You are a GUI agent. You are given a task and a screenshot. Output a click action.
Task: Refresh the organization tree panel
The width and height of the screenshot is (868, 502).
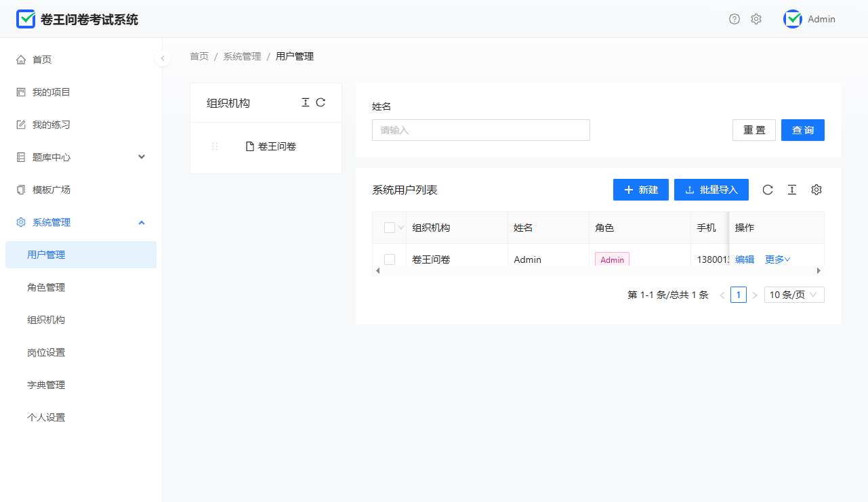coord(321,102)
